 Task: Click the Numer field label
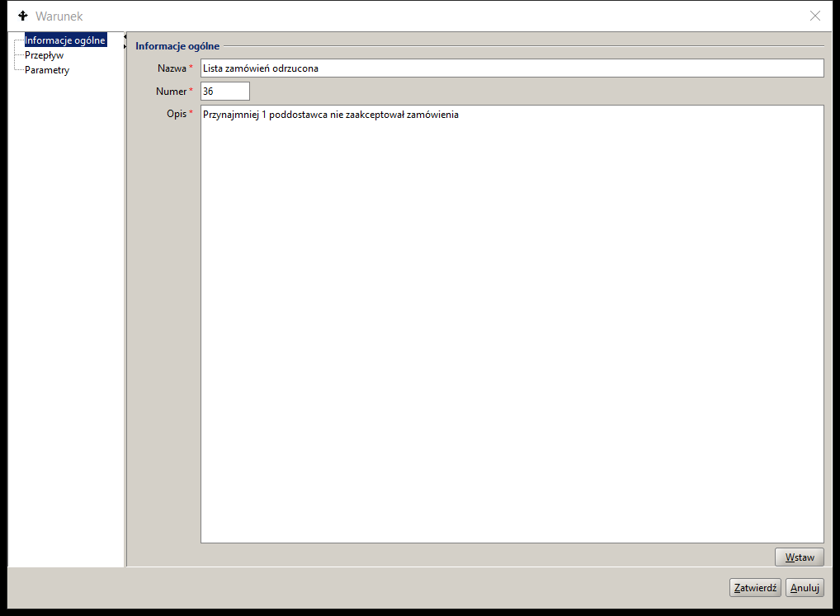coord(171,92)
